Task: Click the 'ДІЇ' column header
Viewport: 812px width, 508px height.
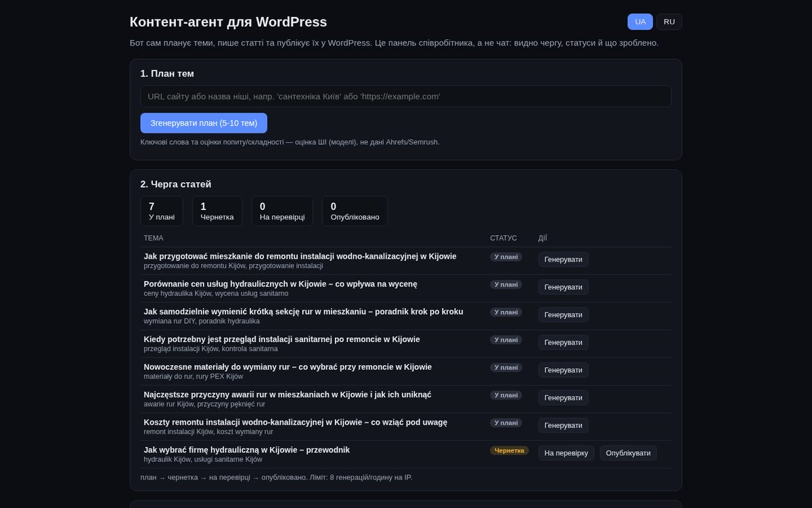Action: 543,238
